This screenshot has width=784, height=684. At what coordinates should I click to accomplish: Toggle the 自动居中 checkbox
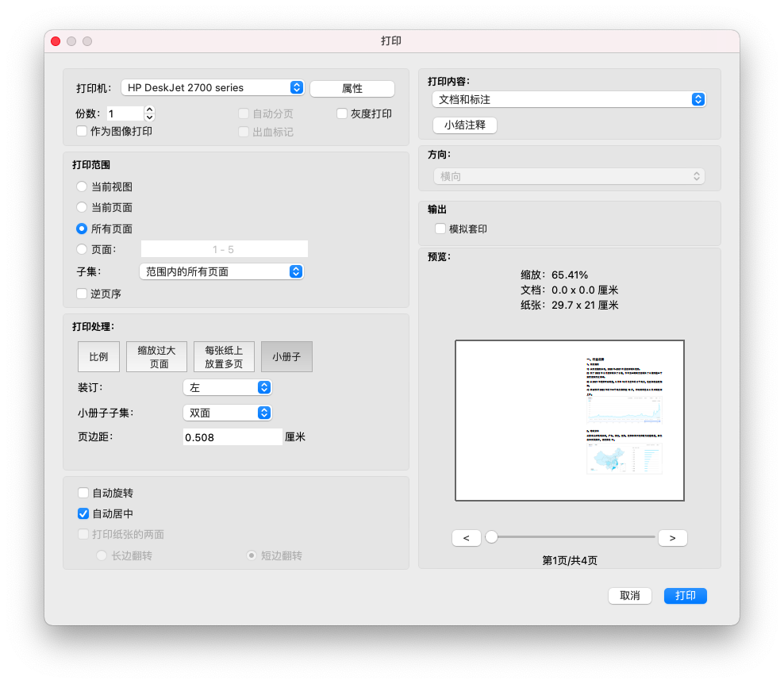[x=83, y=513]
